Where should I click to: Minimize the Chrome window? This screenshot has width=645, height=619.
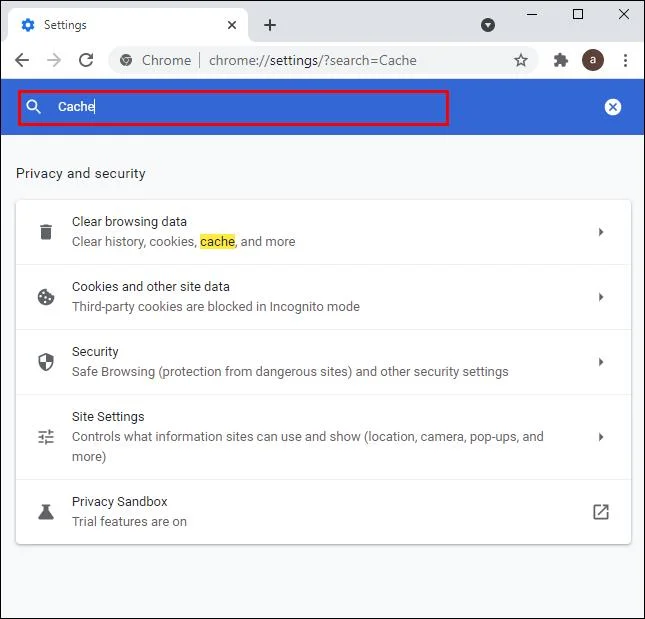(532, 14)
